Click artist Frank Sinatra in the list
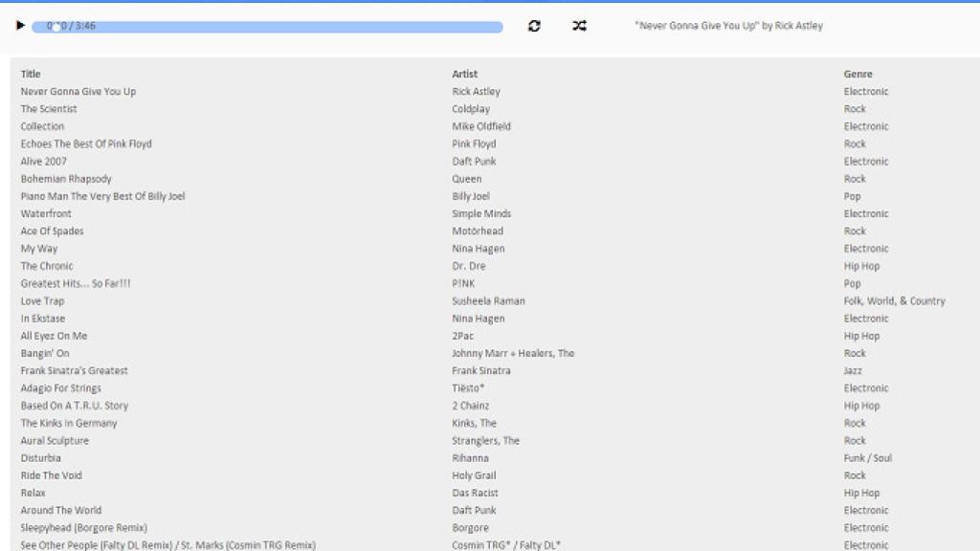 tap(480, 371)
